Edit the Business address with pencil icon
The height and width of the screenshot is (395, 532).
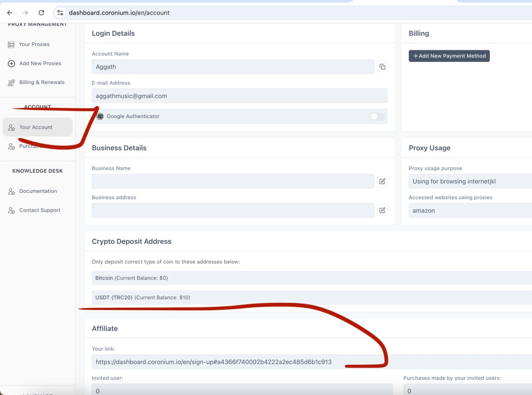[x=382, y=211]
